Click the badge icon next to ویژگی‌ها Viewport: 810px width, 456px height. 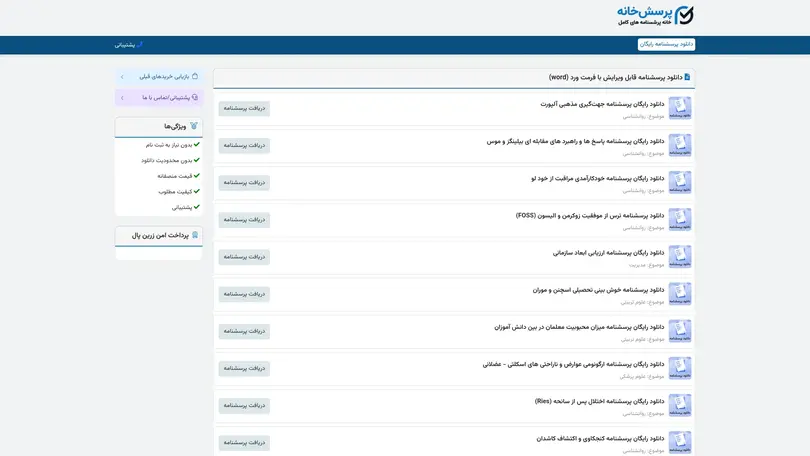tap(194, 126)
